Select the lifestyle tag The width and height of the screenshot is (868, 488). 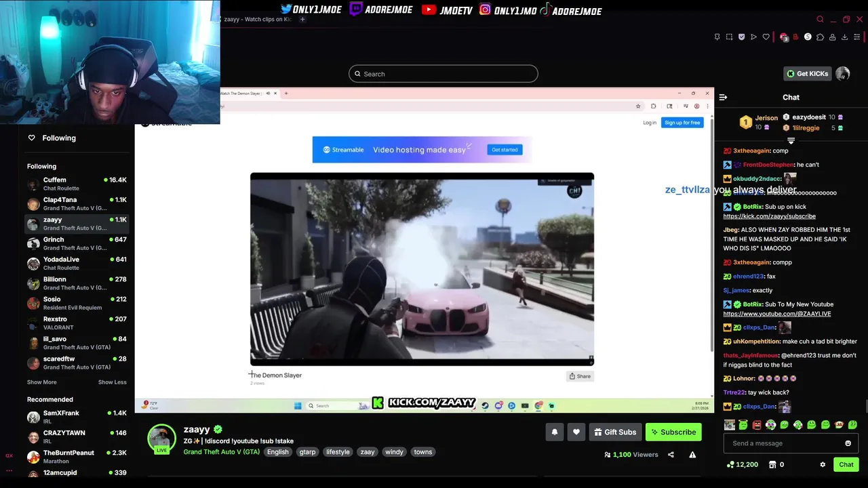(338, 452)
